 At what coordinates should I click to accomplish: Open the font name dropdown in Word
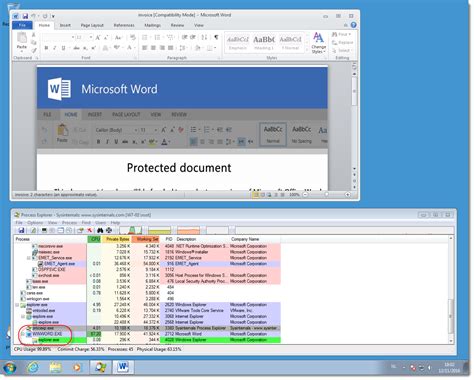coord(73,37)
